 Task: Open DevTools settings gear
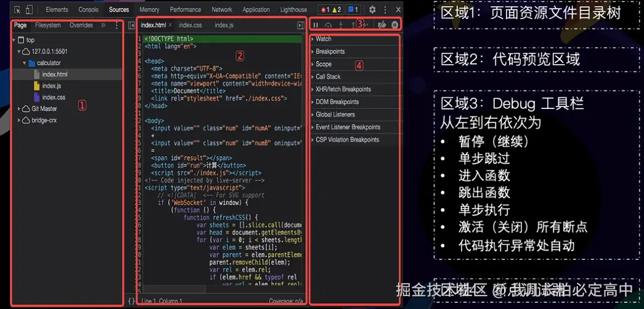[372, 10]
